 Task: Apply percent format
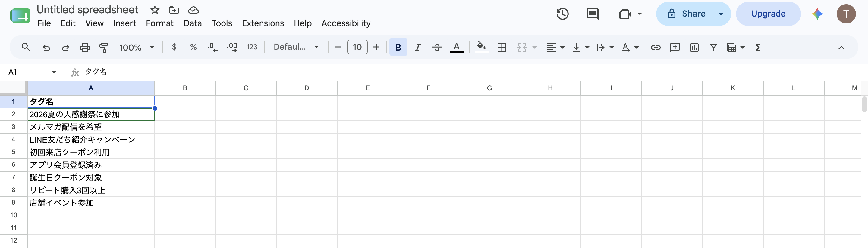(193, 47)
